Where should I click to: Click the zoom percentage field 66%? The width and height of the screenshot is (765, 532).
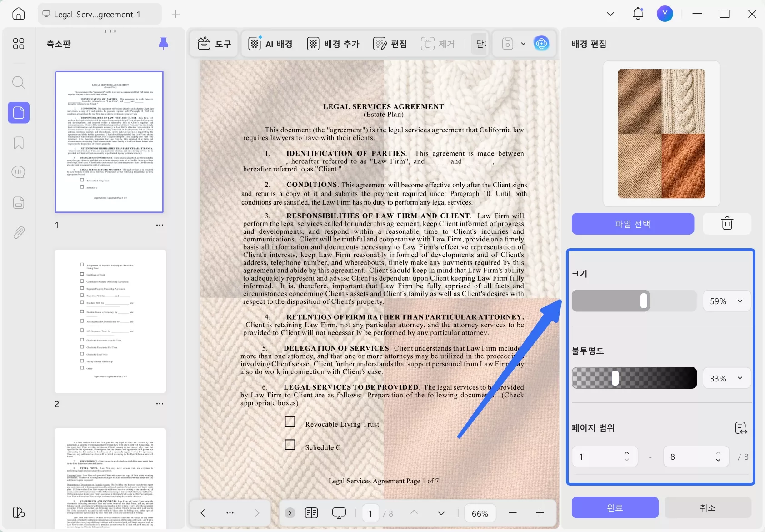(480, 513)
